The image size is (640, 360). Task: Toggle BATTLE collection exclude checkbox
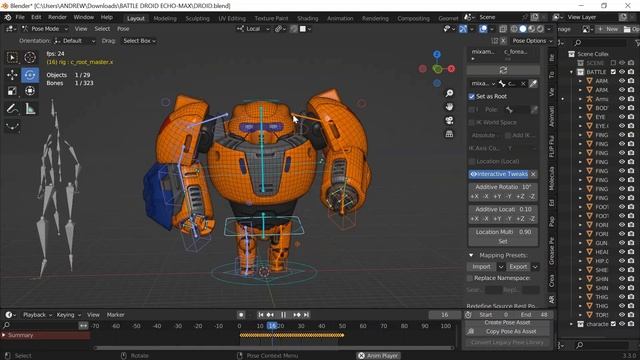coord(613,72)
